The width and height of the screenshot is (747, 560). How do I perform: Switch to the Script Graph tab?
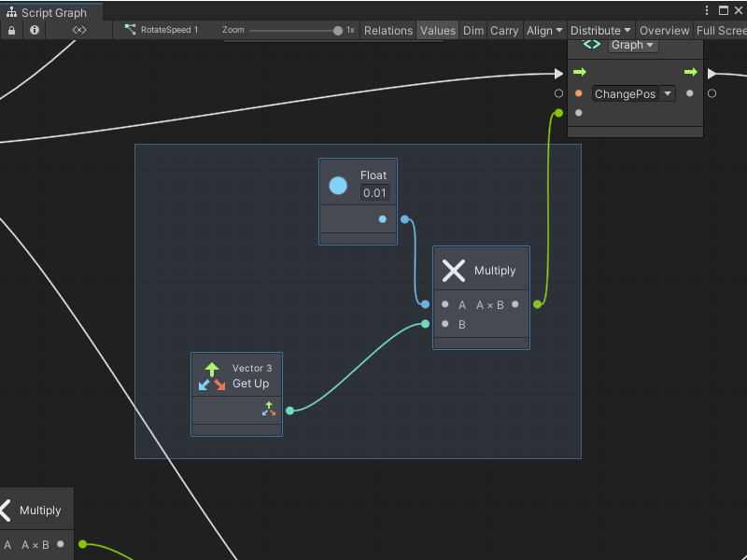(x=51, y=13)
